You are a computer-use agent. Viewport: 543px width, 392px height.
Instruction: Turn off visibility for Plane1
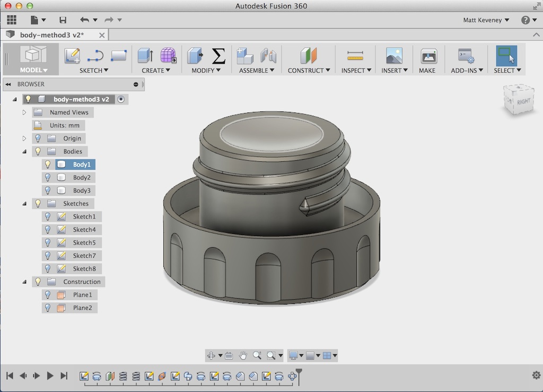click(47, 294)
